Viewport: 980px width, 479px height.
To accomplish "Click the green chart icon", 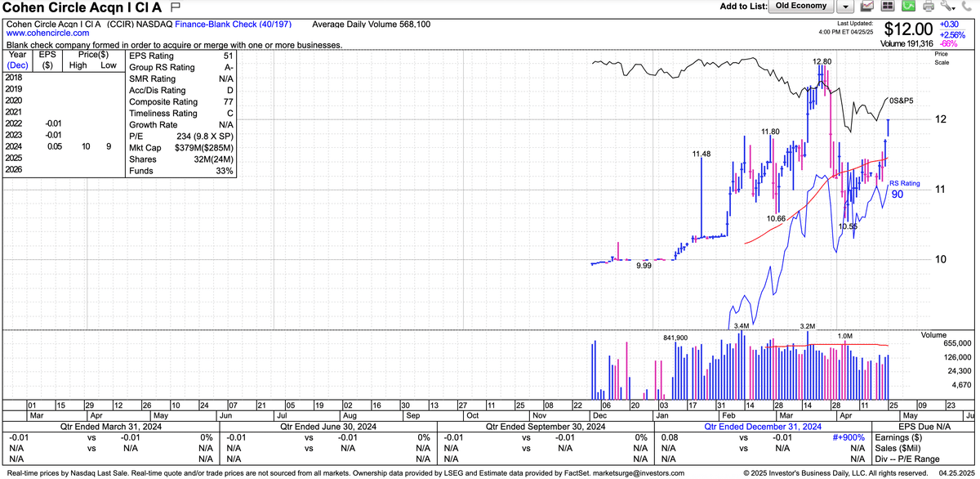I will tap(910, 7).
